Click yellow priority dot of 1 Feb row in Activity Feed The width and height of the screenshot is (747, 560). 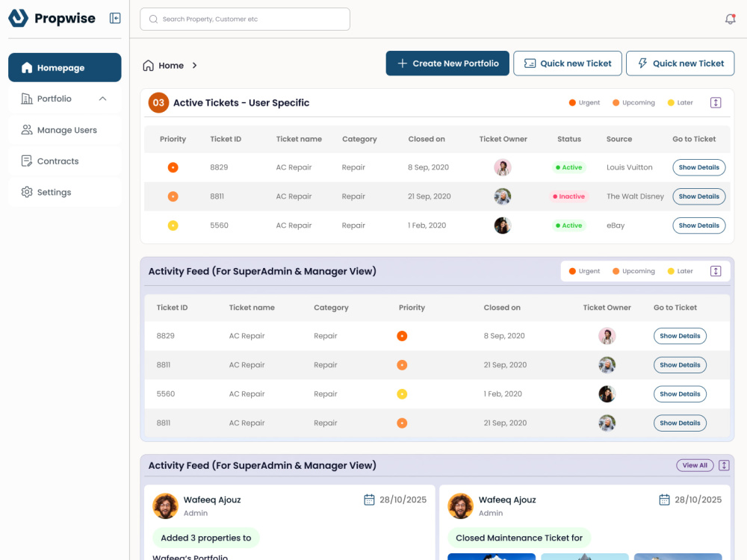tap(402, 393)
